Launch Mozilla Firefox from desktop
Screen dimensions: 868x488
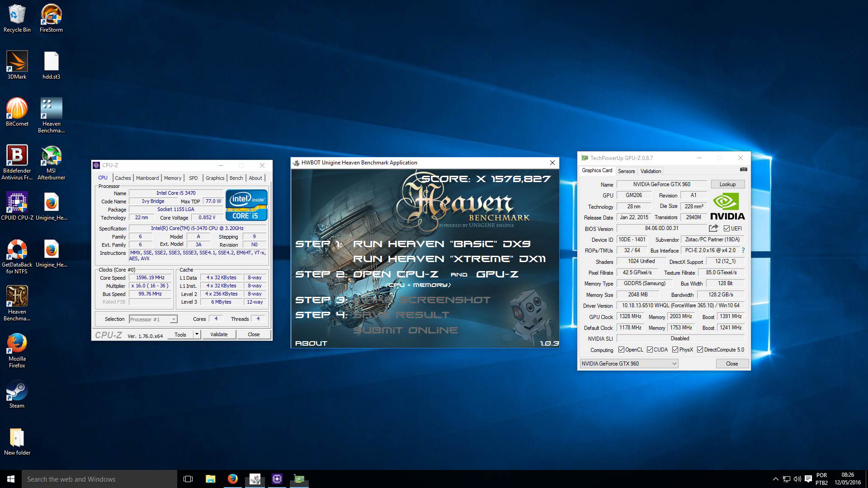point(17,351)
